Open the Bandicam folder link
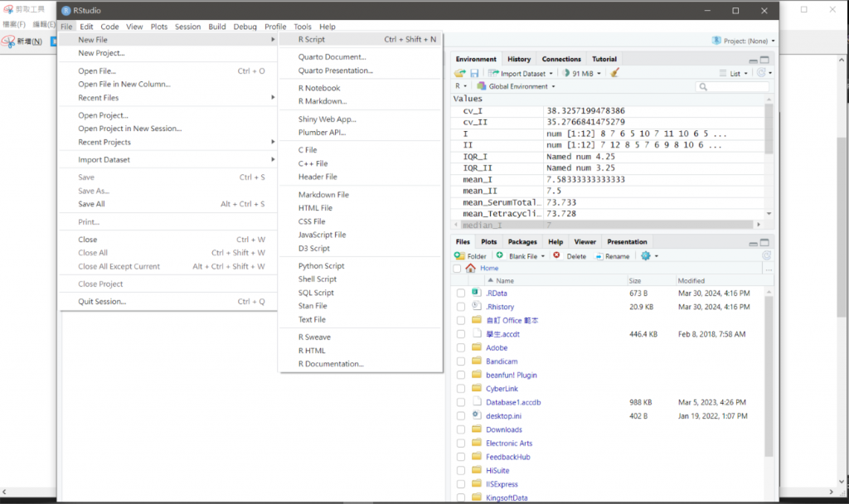Image resolution: width=849 pixels, height=504 pixels. (502, 361)
